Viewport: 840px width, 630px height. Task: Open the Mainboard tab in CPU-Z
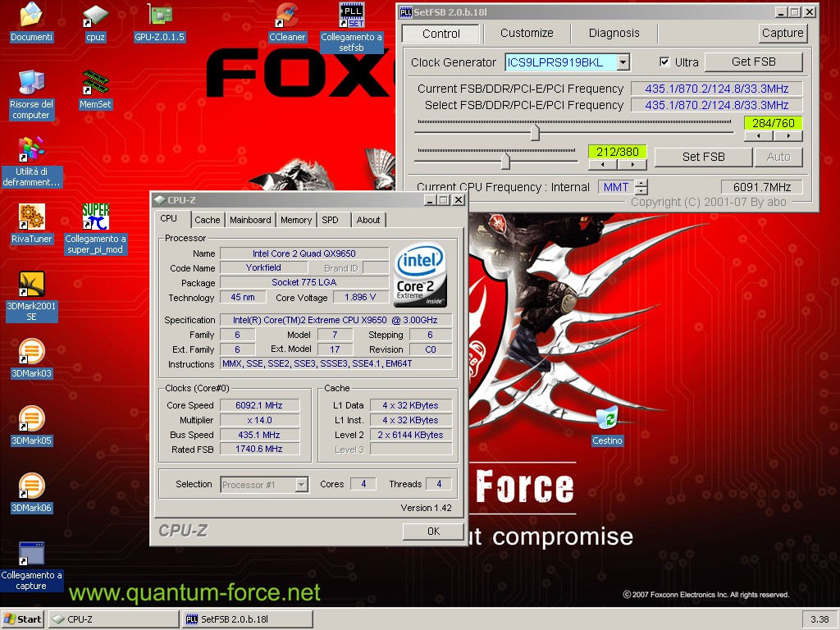pyautogui.click(x=250, y=220)
